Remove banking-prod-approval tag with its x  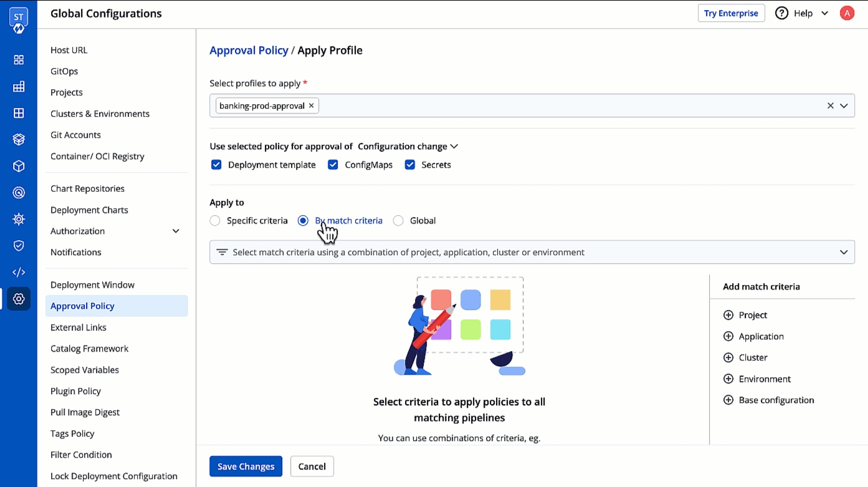312,105
